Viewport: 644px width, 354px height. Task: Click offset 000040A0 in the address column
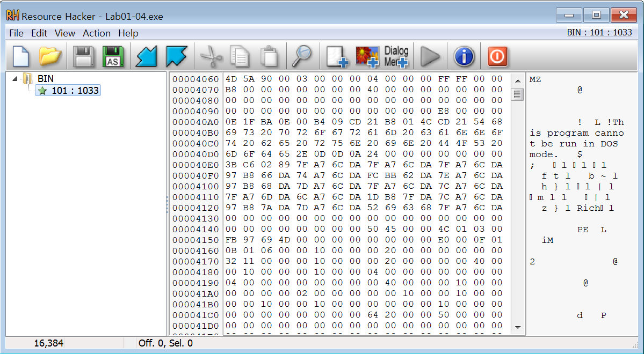click(x=196, y=122)
